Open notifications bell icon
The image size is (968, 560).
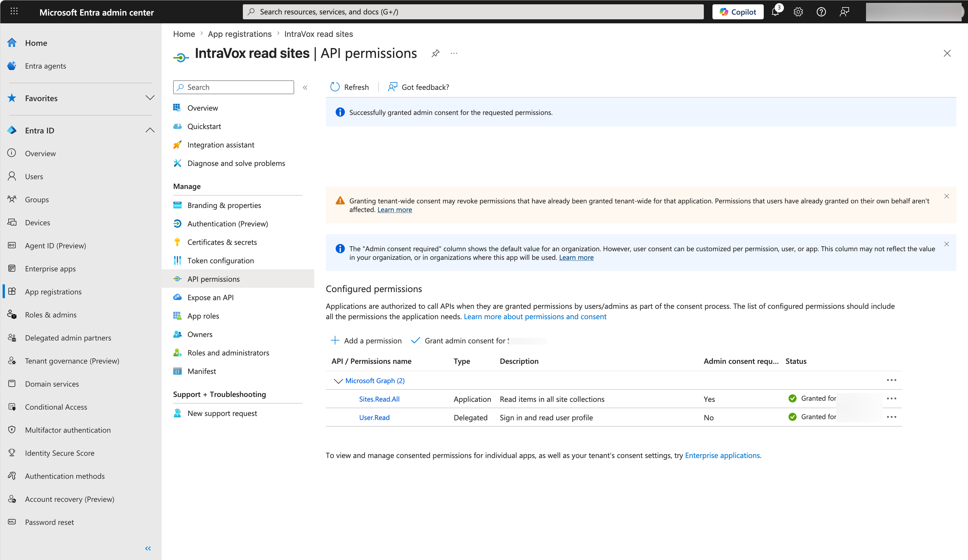776,12
